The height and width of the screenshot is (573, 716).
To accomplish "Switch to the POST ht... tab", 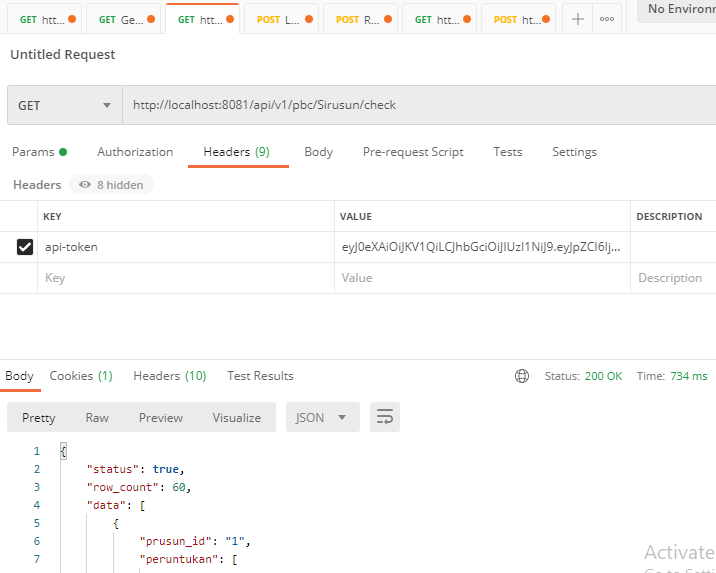I will click(x=517, y=20).
